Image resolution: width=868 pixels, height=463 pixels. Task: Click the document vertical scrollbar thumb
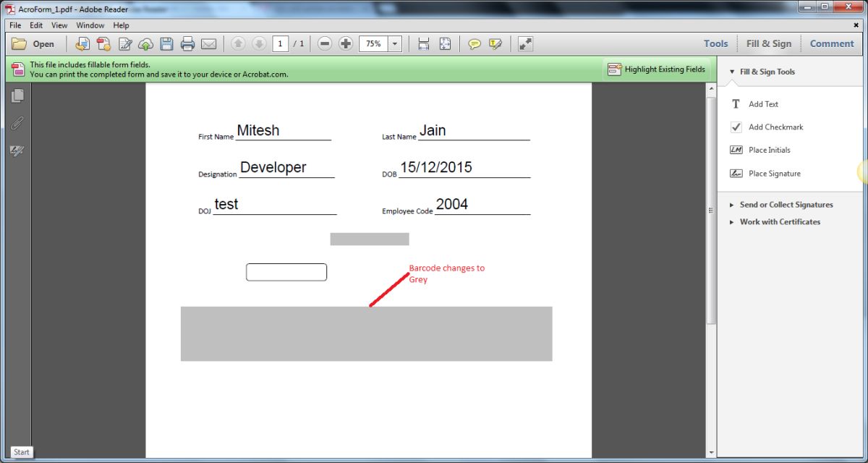[x=711, y=209]
